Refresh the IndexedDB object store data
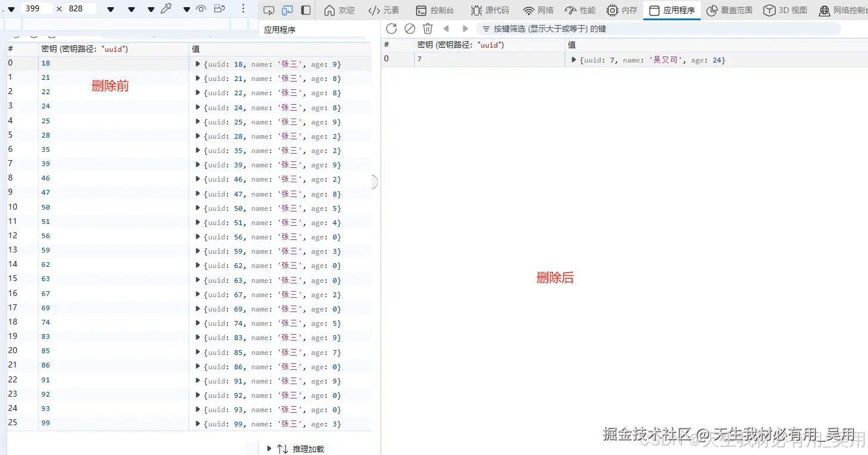 391,29
